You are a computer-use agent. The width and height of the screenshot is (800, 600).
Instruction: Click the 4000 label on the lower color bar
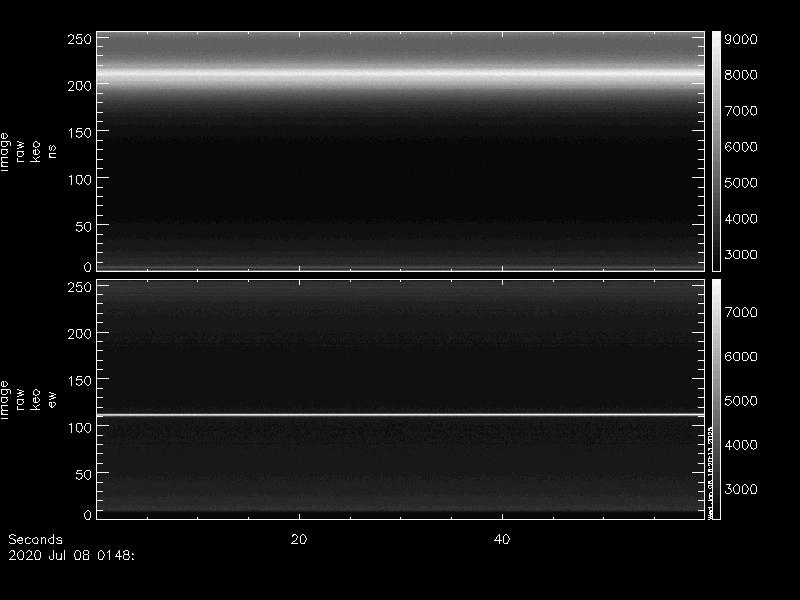(746, 444)
